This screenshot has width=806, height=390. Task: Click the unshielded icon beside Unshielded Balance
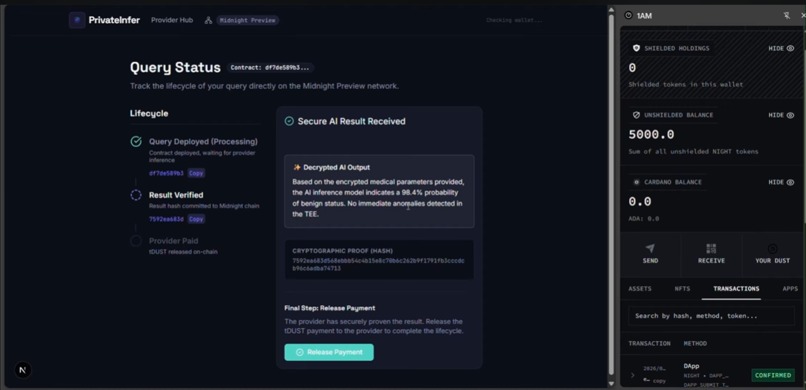[x=636, y=115]
